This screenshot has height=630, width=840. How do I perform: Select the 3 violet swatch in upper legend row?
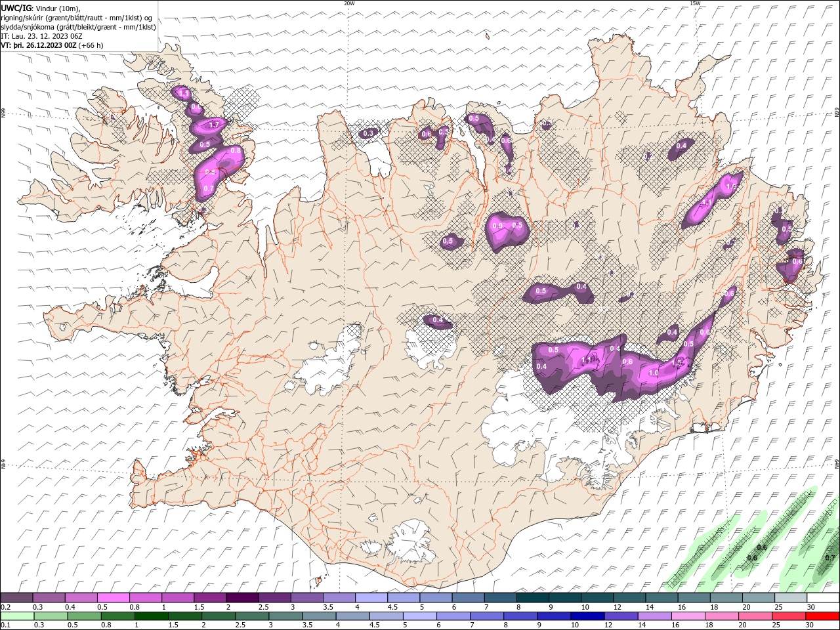tap(307, 598)
